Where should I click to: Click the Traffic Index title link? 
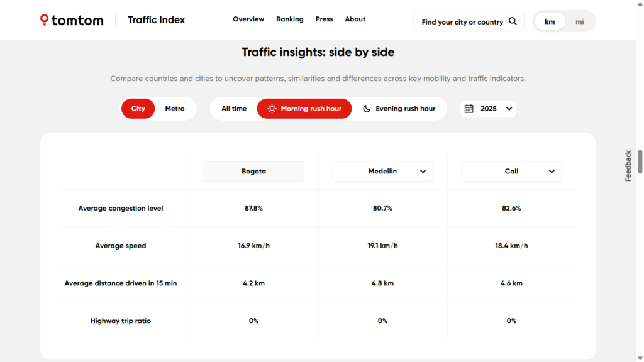coord(156,20)
